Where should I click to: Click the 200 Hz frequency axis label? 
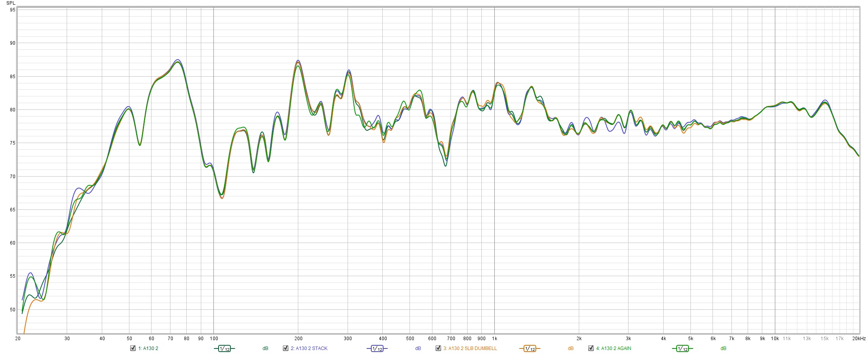(x=298, y=339)
